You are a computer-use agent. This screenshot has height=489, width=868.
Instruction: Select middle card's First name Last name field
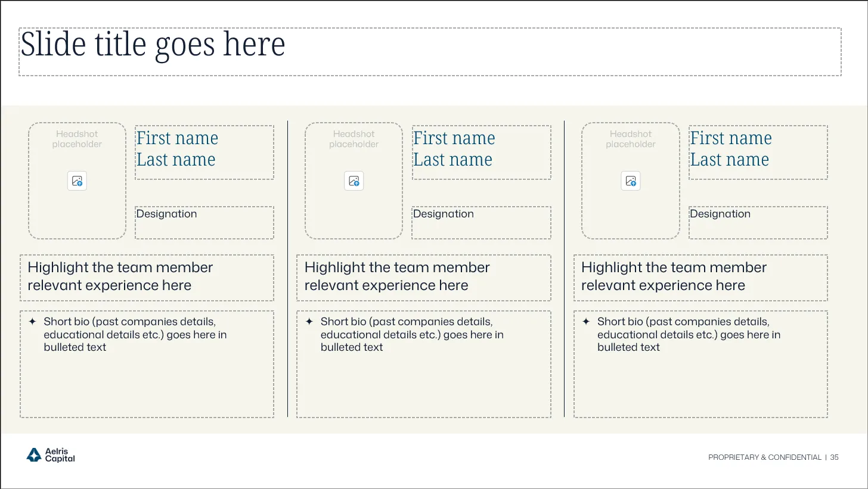(x=481, y=152)
